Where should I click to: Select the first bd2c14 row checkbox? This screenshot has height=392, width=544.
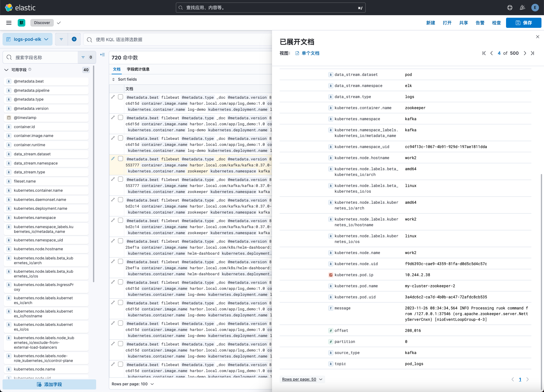click(121, 200)
